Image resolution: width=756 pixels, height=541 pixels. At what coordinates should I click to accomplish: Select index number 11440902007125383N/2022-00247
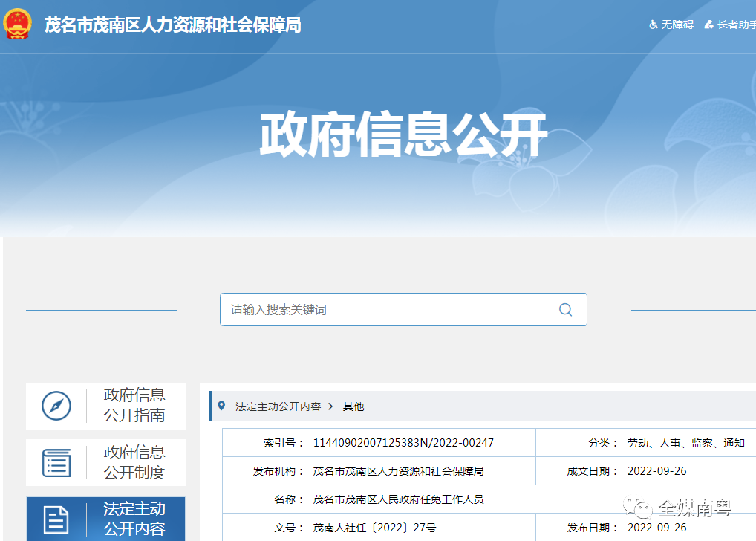403,443
